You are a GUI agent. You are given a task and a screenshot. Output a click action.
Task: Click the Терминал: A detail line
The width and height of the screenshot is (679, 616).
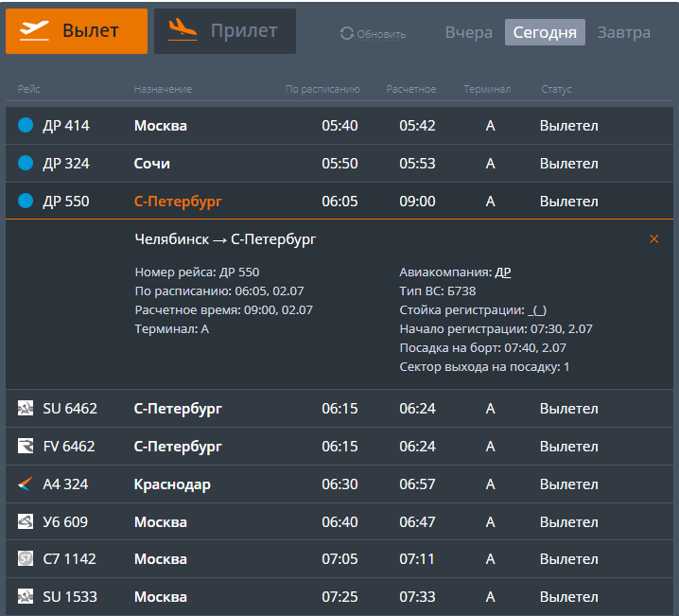172,329
